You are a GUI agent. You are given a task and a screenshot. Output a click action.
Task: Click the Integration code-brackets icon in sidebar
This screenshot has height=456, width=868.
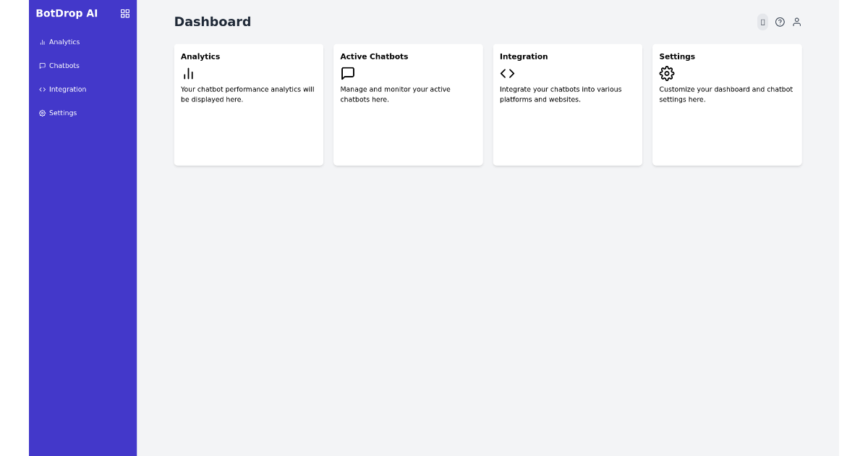[x=41, y=89]
